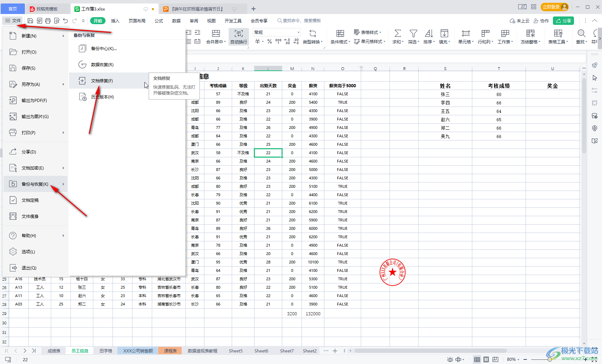
Task: Click the Filter funnel icon
Action: (x=413, y=33)
